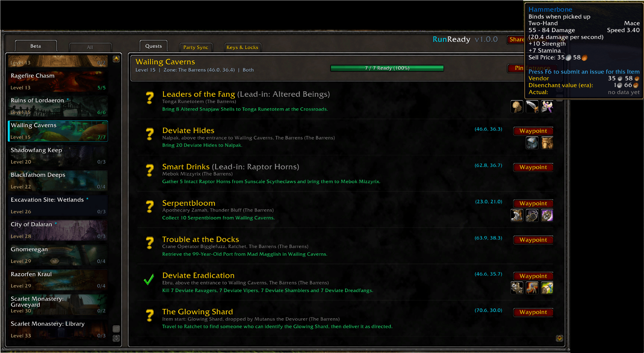This screenshot has height=353, width=644.
Task: Click the scroll-down arrow icon of the dungeon list
Action: pos(116,338)
